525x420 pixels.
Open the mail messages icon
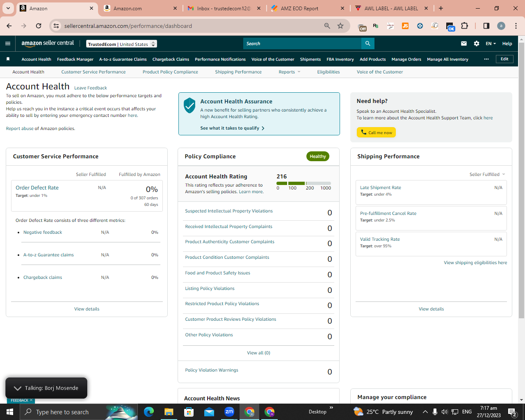(x=464, y=43)
